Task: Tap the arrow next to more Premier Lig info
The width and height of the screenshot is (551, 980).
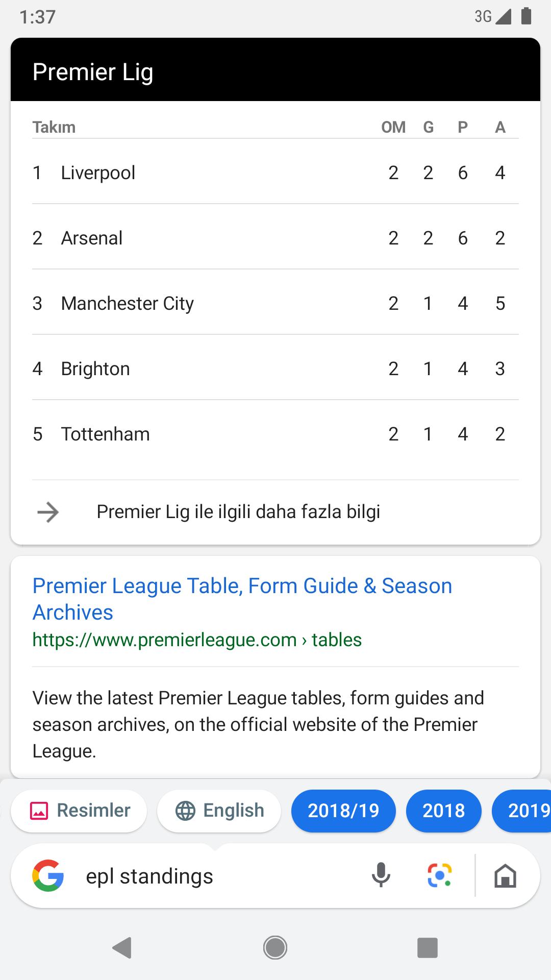Action: click(x=48, y=512)
